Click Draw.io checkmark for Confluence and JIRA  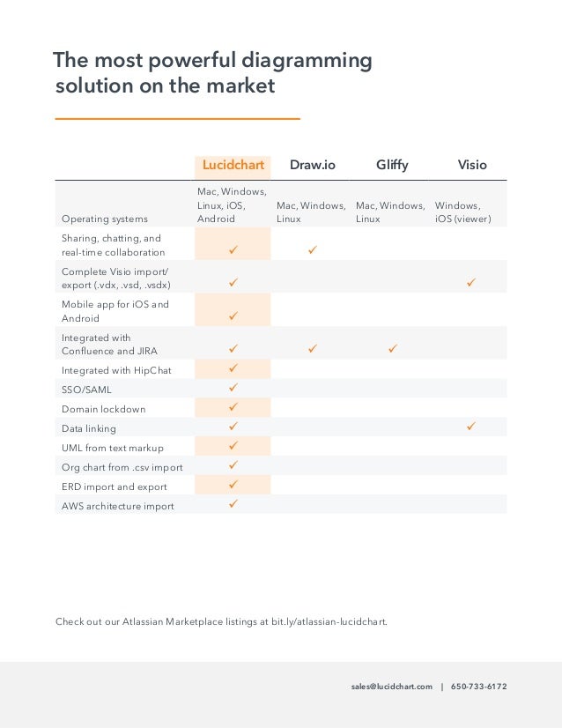(313, 350)
